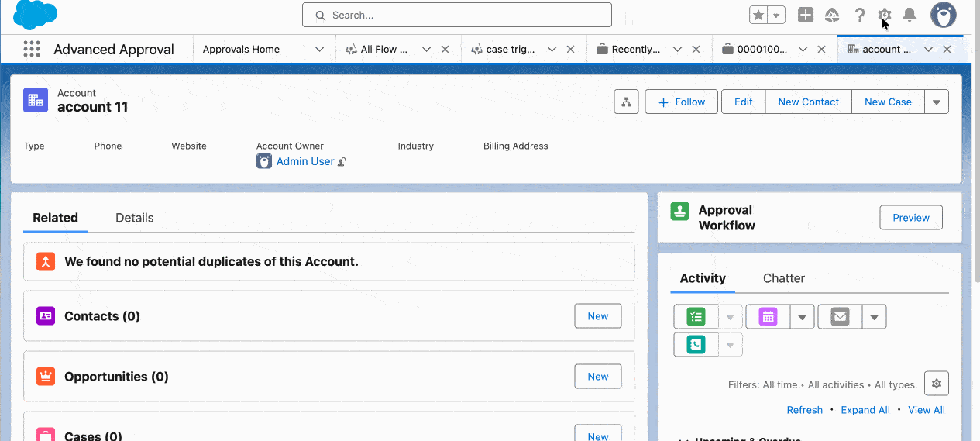This screenshot has height=441, width=980.
Task: Click the Setup gear icon
Action: 884,15
